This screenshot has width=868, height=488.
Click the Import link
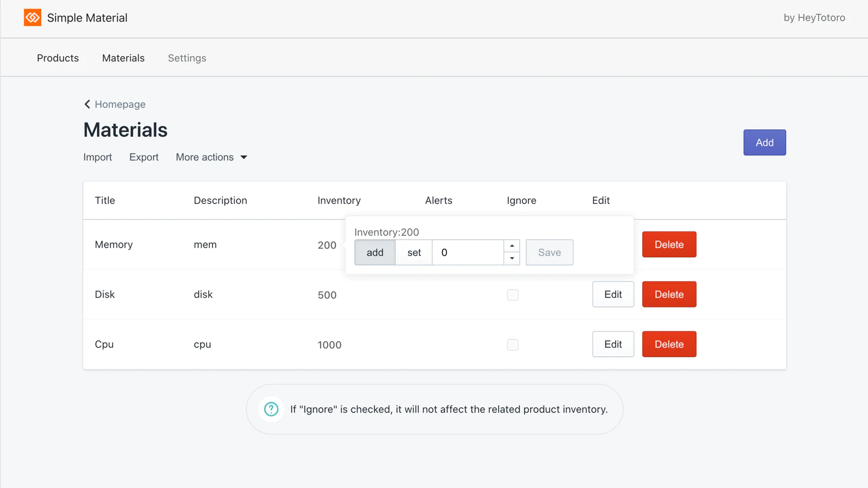click(98, 157)
